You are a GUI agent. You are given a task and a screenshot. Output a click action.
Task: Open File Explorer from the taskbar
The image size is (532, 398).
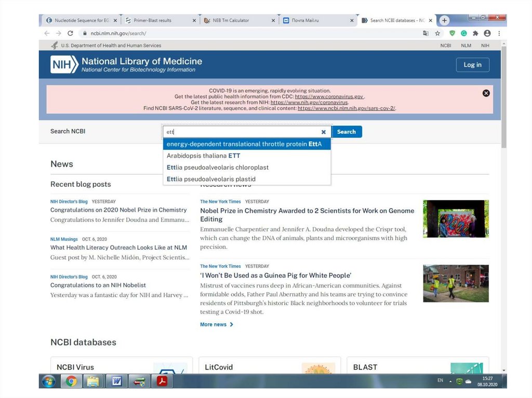click(93, 381)
